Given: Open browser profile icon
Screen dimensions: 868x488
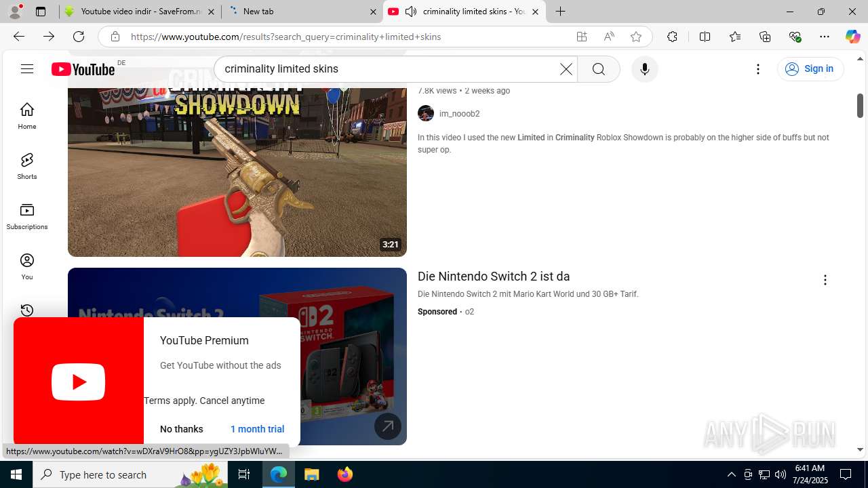Looking at the screenshot, I should (15, 12).
